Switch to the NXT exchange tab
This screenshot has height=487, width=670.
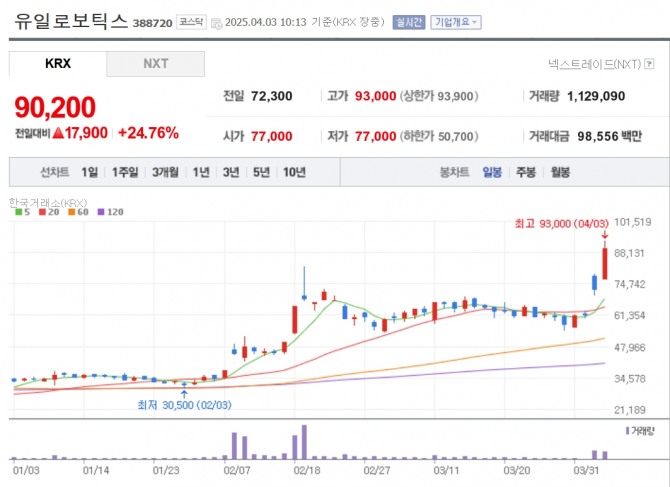[156, 64]
